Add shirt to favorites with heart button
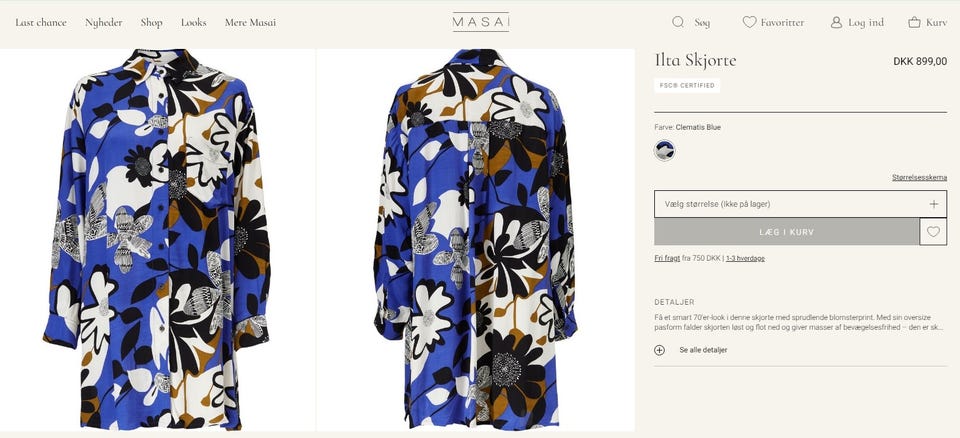Viewport: 960px width, 438px height. [x=933, y=232]
